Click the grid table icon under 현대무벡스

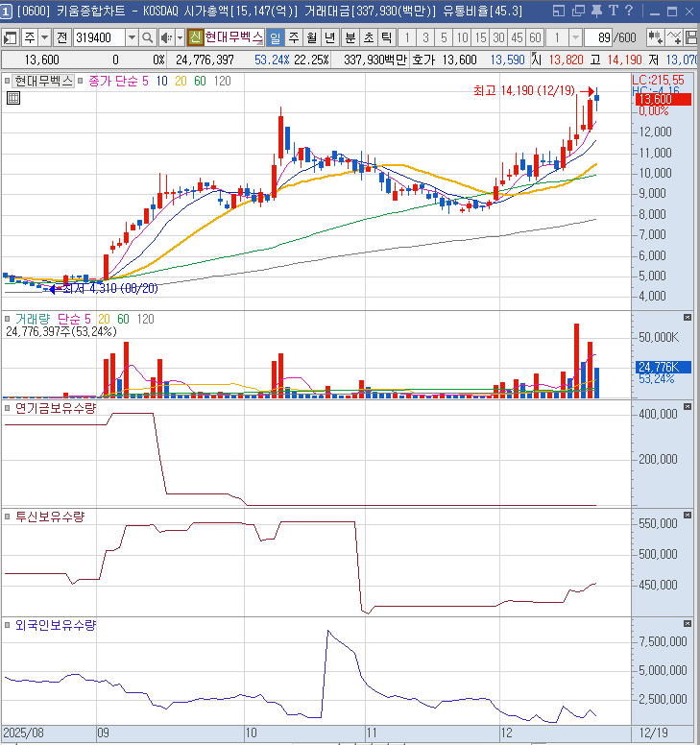(12, 98)
